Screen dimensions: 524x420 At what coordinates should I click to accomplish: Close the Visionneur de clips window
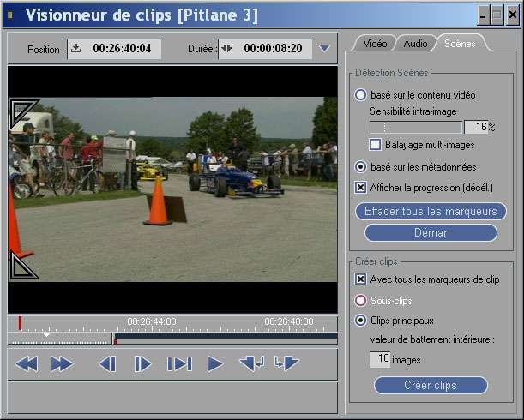(513, 15)
